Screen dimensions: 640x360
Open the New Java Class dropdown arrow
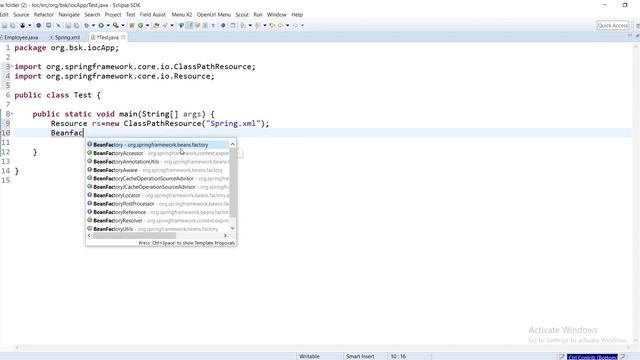tap(147, 25)
